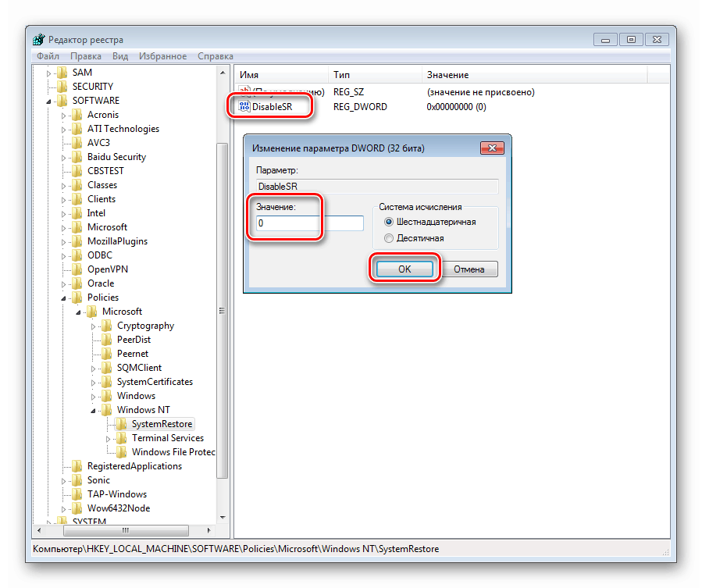Click the Значение input field
Image resolution: width=702 pixels, height=588 pixels.
309,223
